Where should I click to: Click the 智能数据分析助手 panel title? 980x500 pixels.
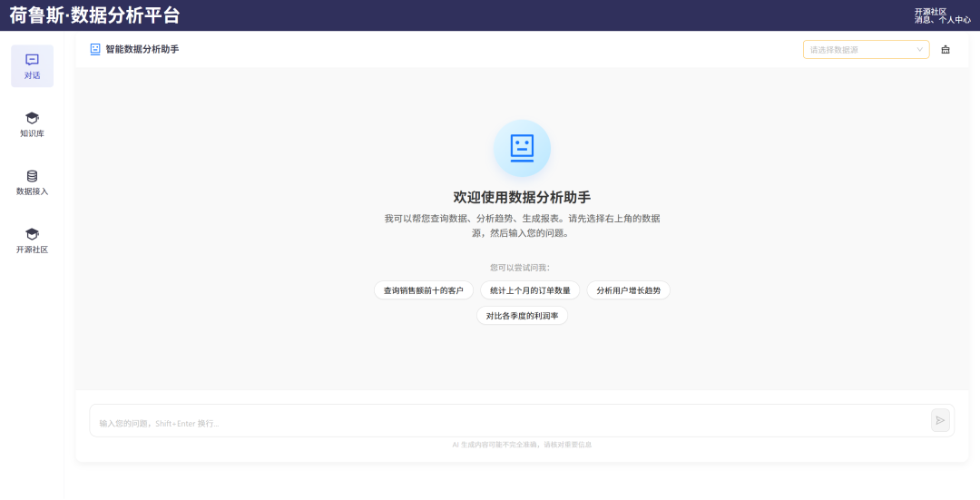pos(142,49)
